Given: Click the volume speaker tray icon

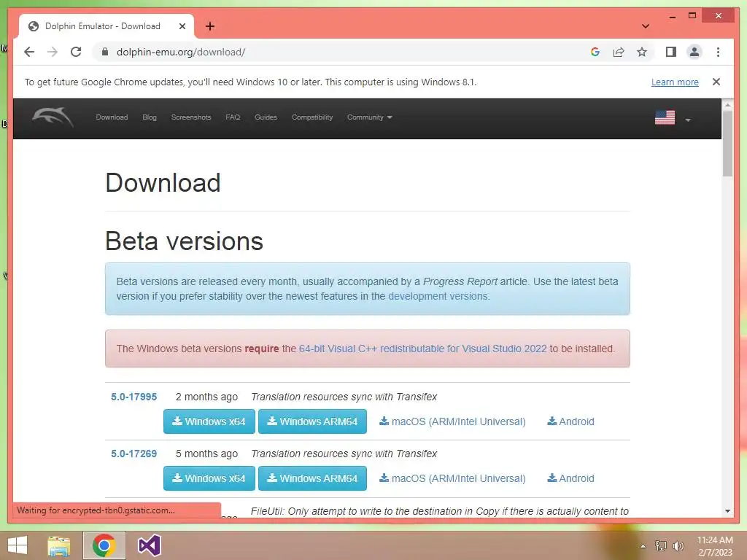Looking at the screenshot, I should 678,546.
